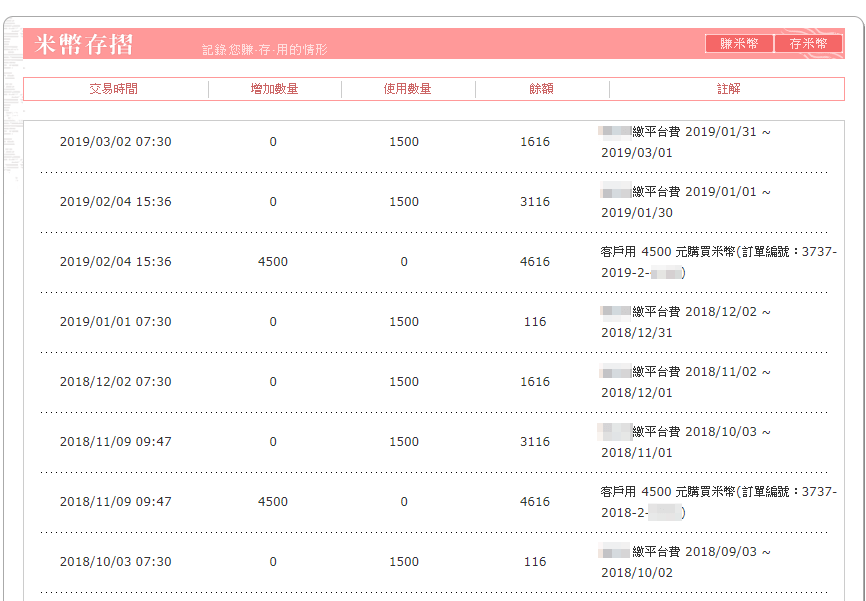Click the note with order number 3737-2019-2-
The width and height of the screenshot is (866, 601).
pyautogui.click(x=719, y=262)
